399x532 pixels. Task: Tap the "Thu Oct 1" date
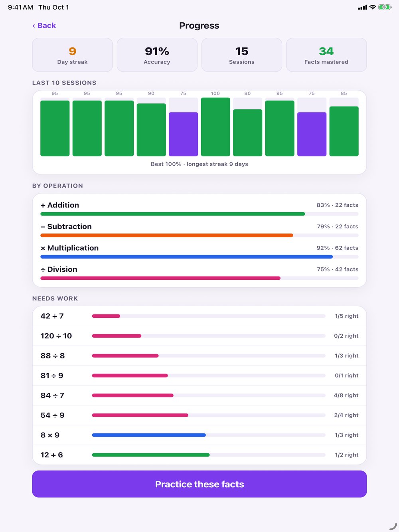[x=53, y=7]
